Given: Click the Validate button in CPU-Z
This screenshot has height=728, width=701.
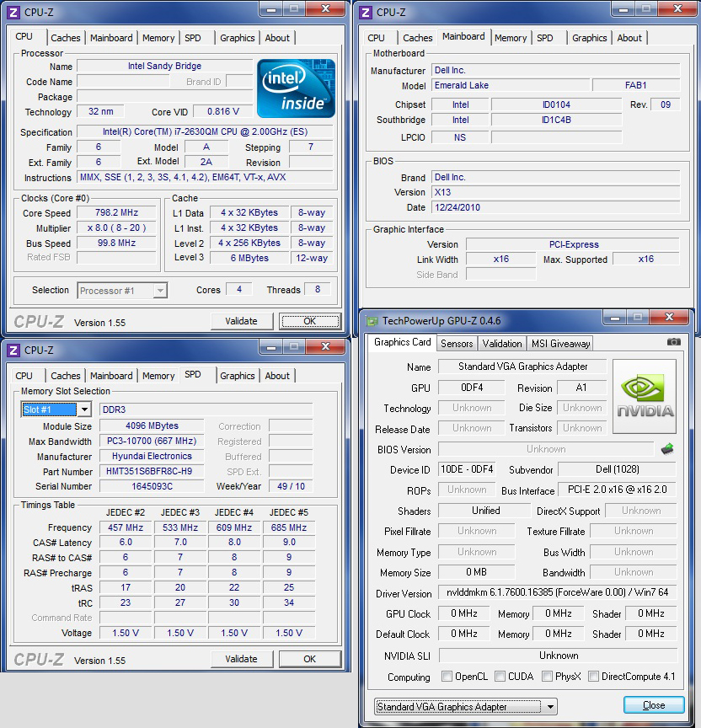Looking at the screenshot, I should click(242, 321).
